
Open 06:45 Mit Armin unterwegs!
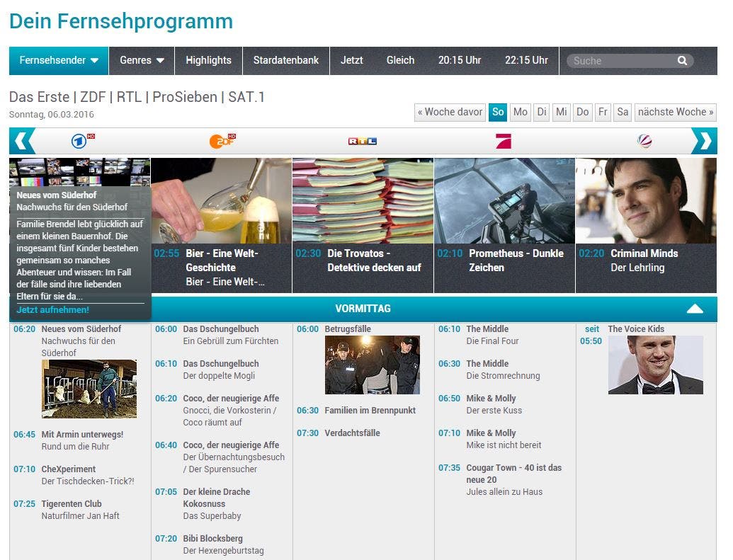(82, 434)
